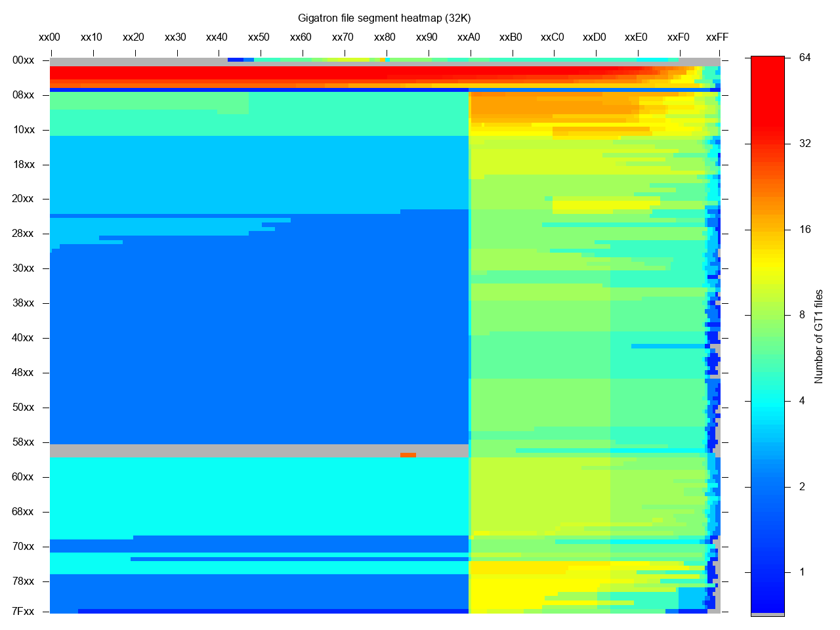Select the 20xx label on the left axis
The height and width of the screenshot is (630, 840).
(23, 199)
